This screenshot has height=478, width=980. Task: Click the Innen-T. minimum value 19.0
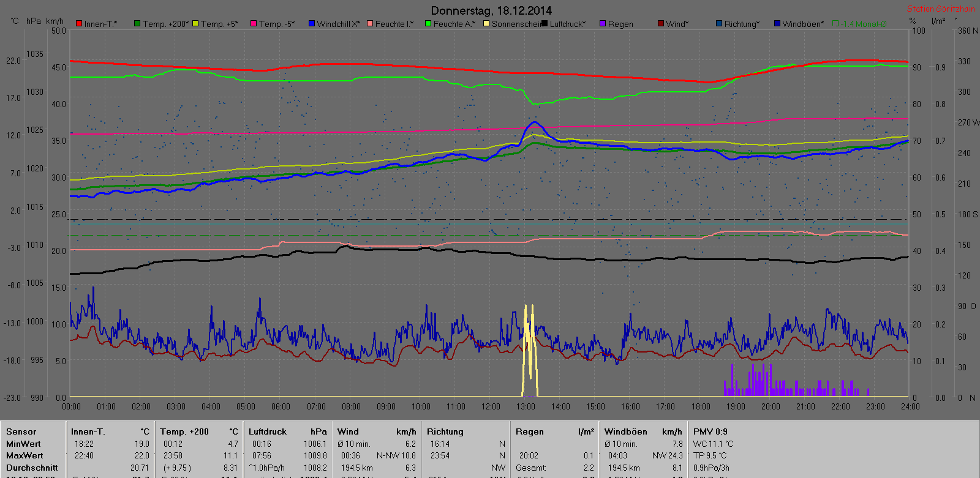pyautogui.click(x=142, y=444)
